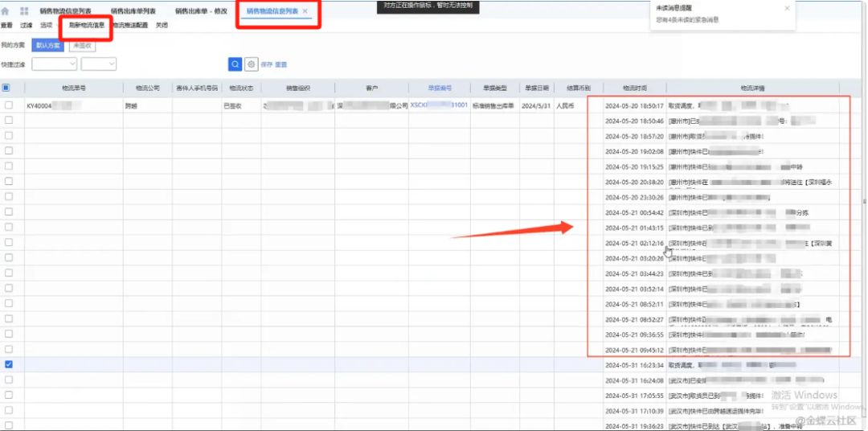Dismiss the 未读消息提醒 notification
This screenshot has width=868, height=431.
(x=787, y=8)
